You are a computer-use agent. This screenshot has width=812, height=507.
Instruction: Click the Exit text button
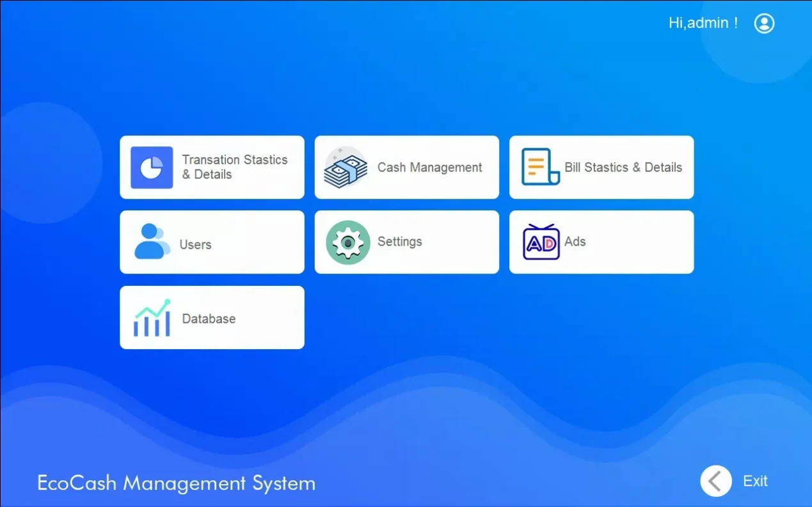[755, 481]
